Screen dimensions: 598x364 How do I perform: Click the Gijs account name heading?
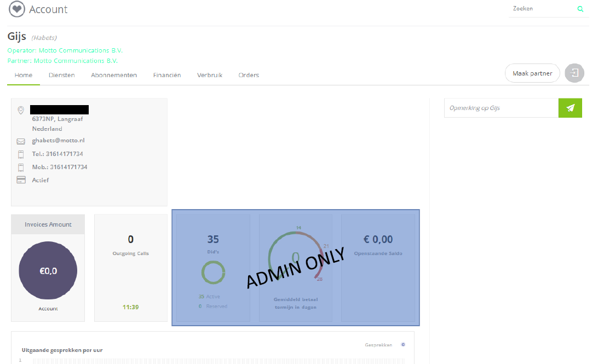click(x=17, y=37)
